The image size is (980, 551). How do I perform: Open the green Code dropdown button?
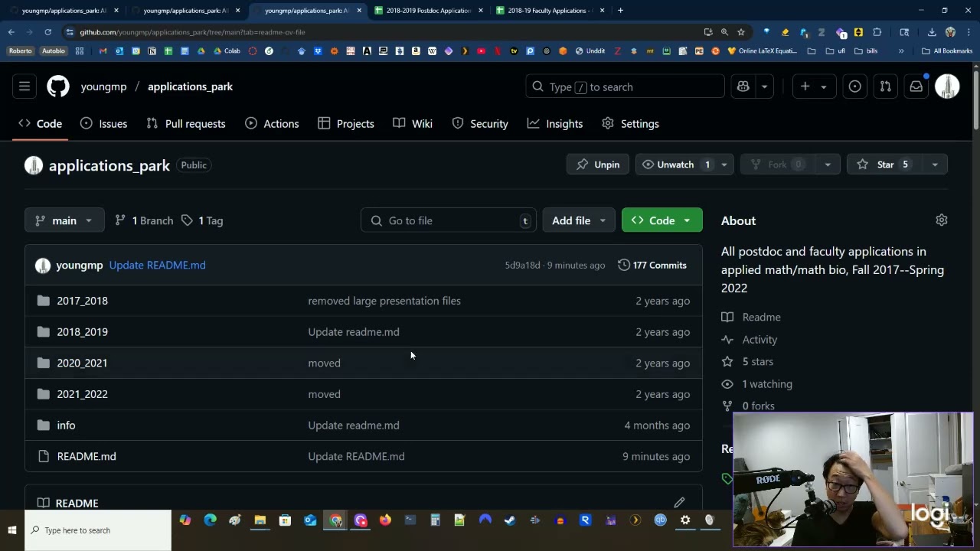tap(662, 220)
